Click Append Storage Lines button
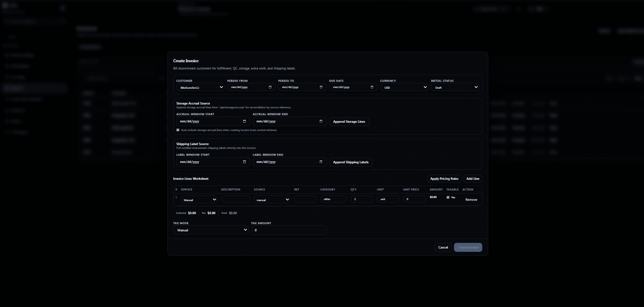This screenshot has height=307, width=644. [x=349, y=122]
